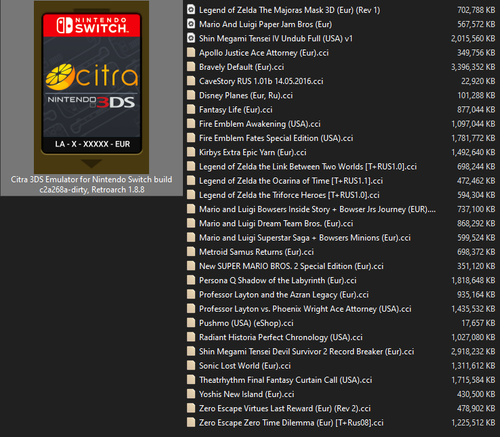Click the file icon of Zelda Triforce Heroes

(x=191, y=195)
